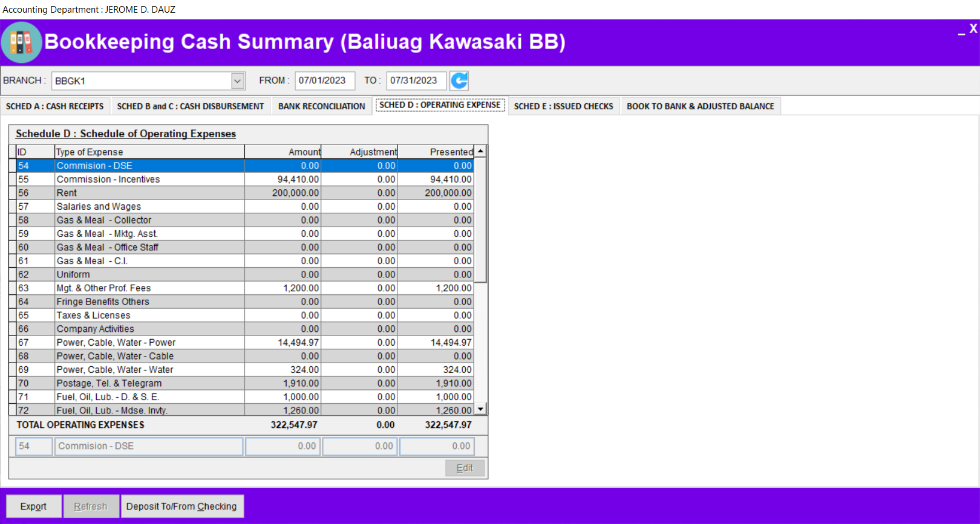Click the Presented column header
The width and height of the screenshot is (980, 524).
coord(436,152)
